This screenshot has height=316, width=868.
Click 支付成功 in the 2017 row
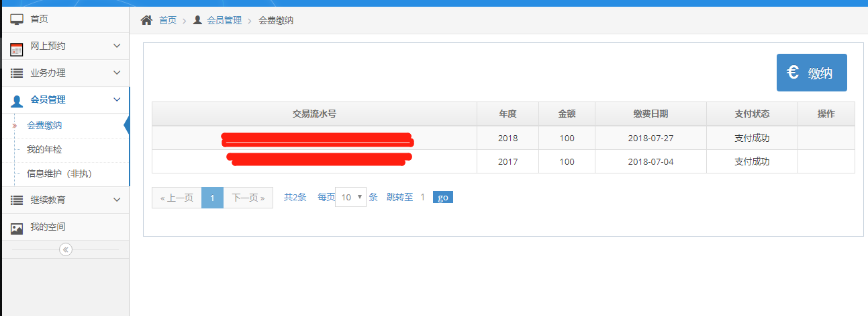[752, 161]
